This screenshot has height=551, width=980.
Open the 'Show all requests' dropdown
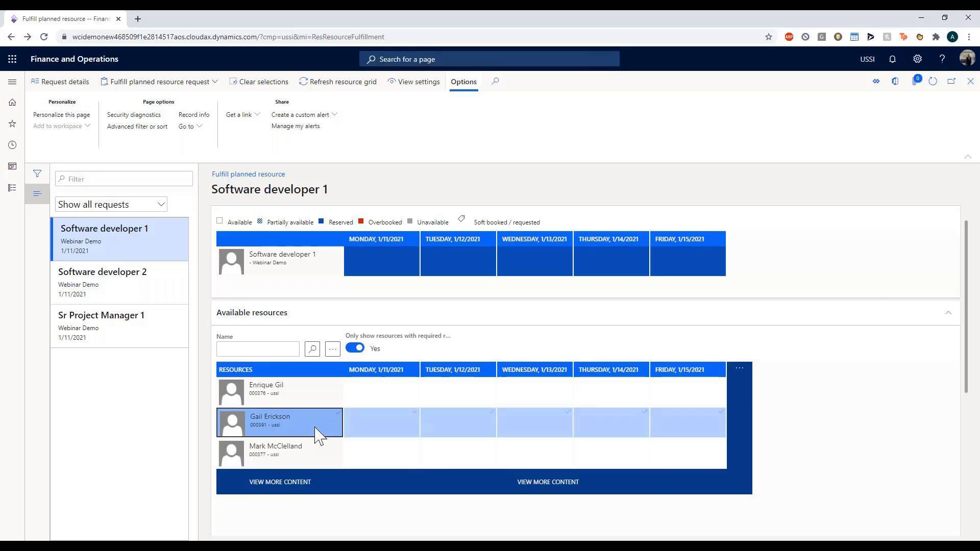(x=111, y=204)
